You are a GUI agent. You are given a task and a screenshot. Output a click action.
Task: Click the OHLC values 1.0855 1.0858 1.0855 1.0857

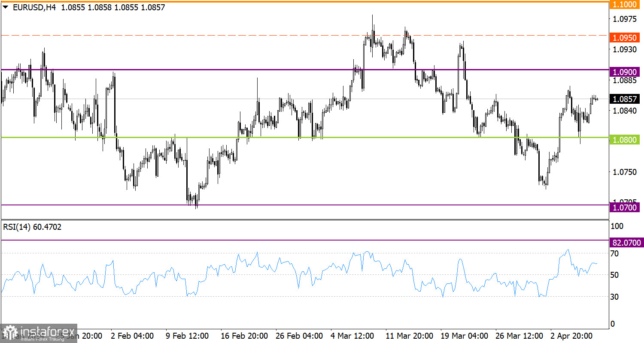point(113,8)
